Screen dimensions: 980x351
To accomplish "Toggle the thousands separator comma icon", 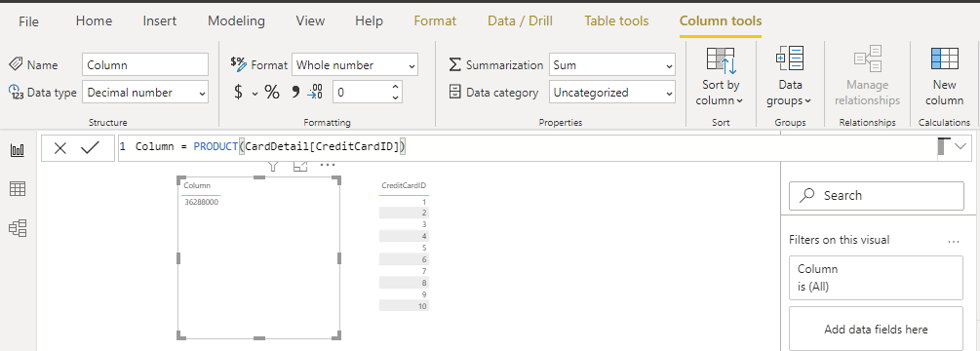I will point(295,93).
